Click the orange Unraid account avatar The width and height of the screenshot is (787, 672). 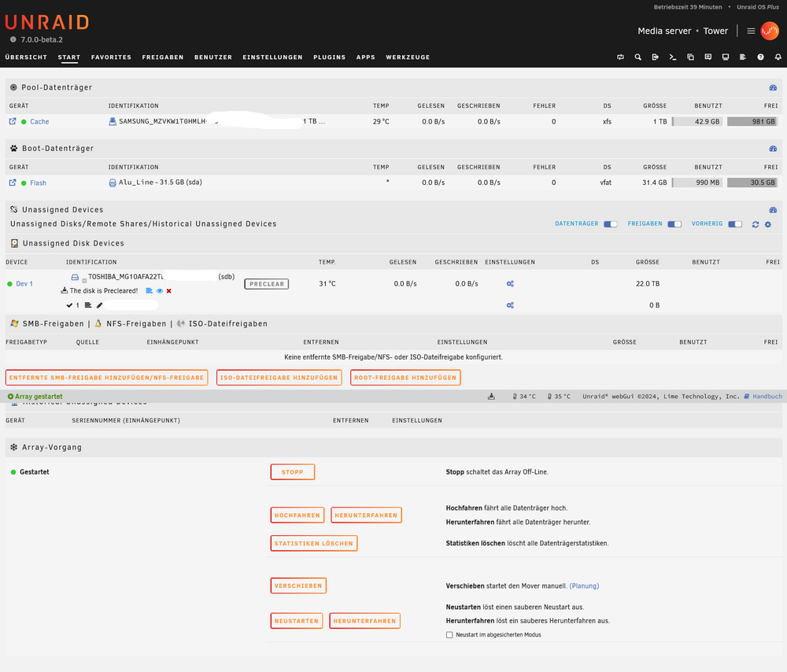pyautogui.click(x=770, y=31)
